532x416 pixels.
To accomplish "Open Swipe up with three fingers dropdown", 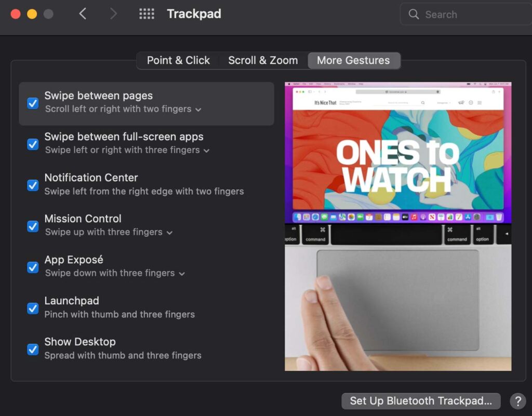I will click(x=109, y=233).
